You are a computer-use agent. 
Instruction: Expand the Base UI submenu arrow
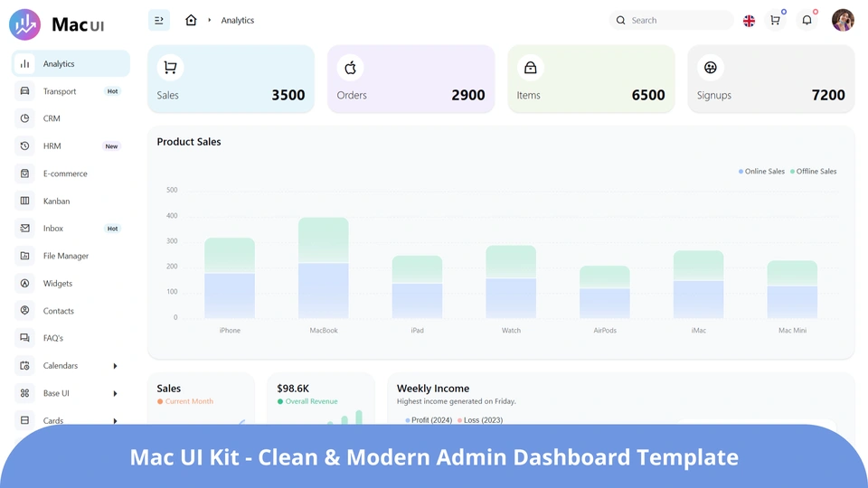[115, 393]
